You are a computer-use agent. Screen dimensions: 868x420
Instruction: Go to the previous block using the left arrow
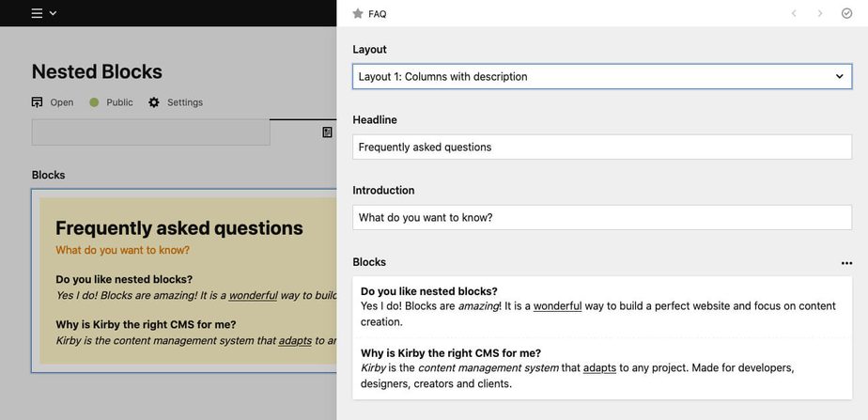[x=794, y=14]
